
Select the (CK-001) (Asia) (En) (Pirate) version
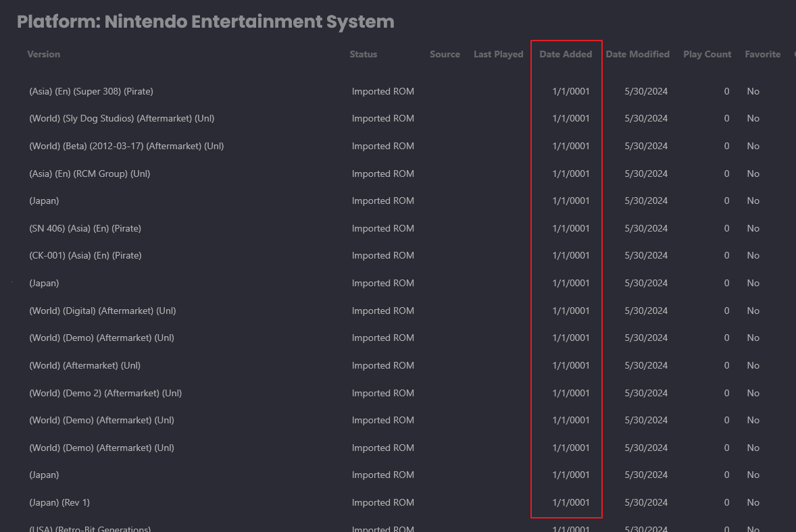click(x=85, y=255)
